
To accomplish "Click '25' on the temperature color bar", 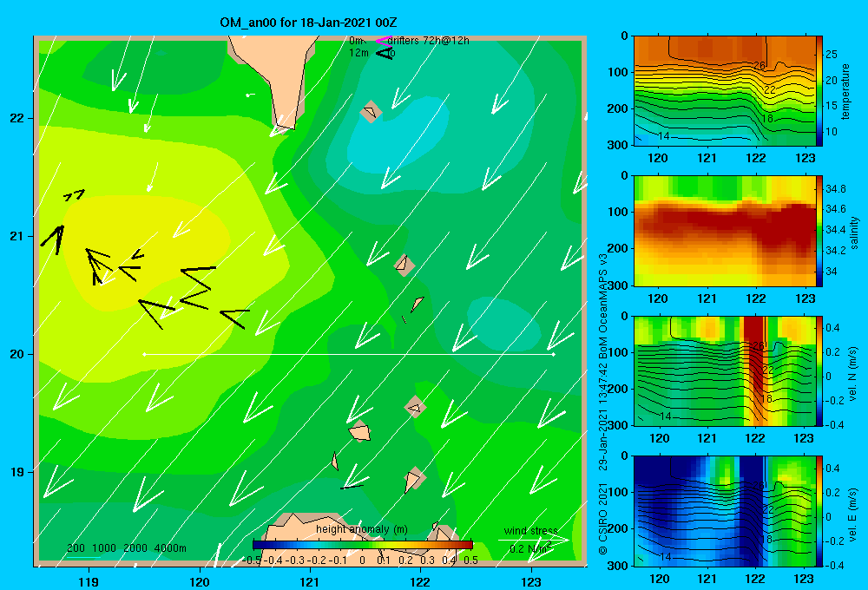I will tap(832, 55).
